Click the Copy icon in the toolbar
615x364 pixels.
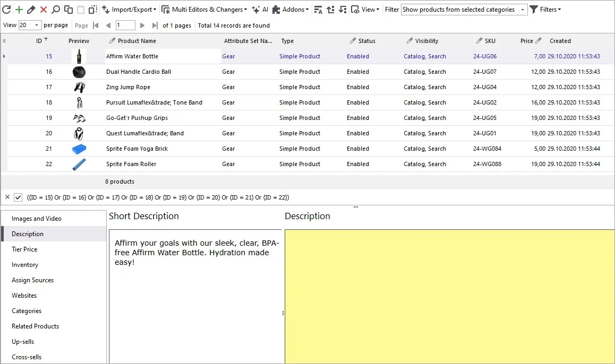click(x=69, y=10)
